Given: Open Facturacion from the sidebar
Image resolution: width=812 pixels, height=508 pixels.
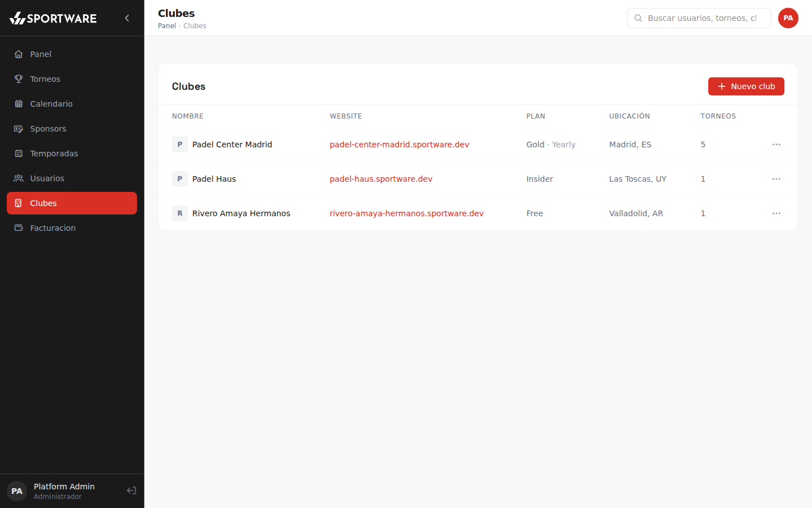Looking at the screenshot, I should (x=72, y=228).
